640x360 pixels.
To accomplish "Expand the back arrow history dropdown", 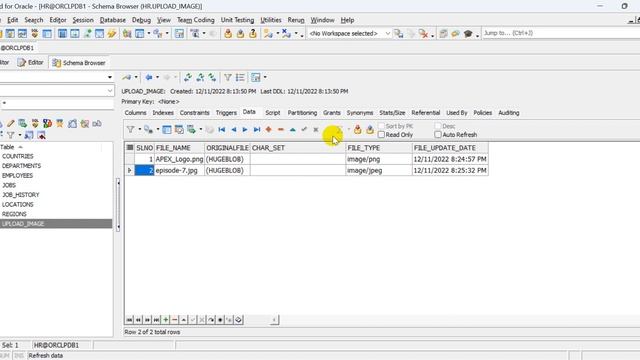I will tap(157, 77).
